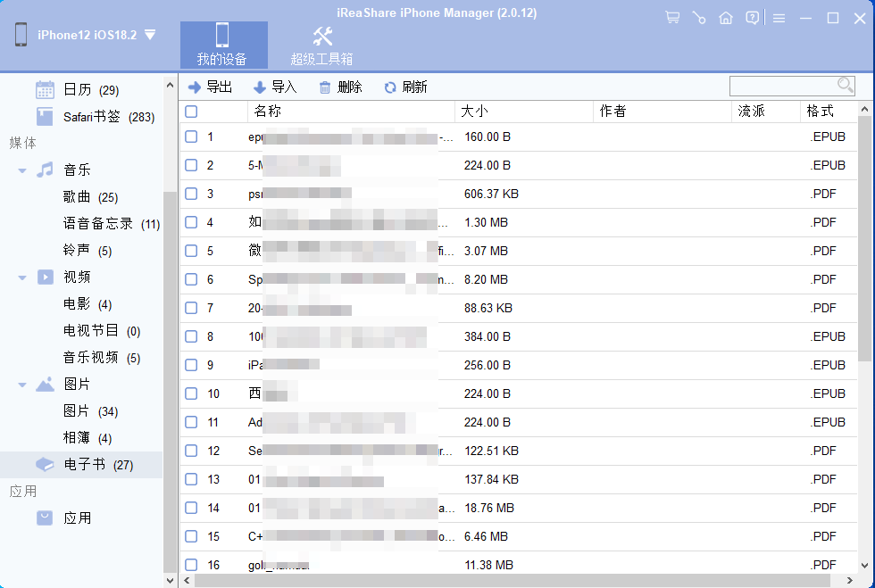Select the '8.20 MB' size cell
875x588 pixels.
coord(486,279)
